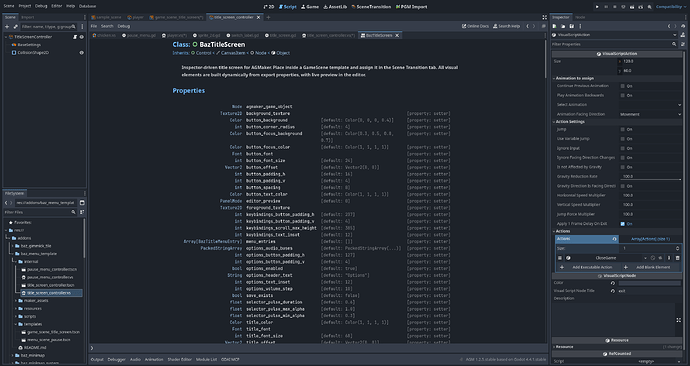
Task: Add Executable Action
Action: coord(587,267)
